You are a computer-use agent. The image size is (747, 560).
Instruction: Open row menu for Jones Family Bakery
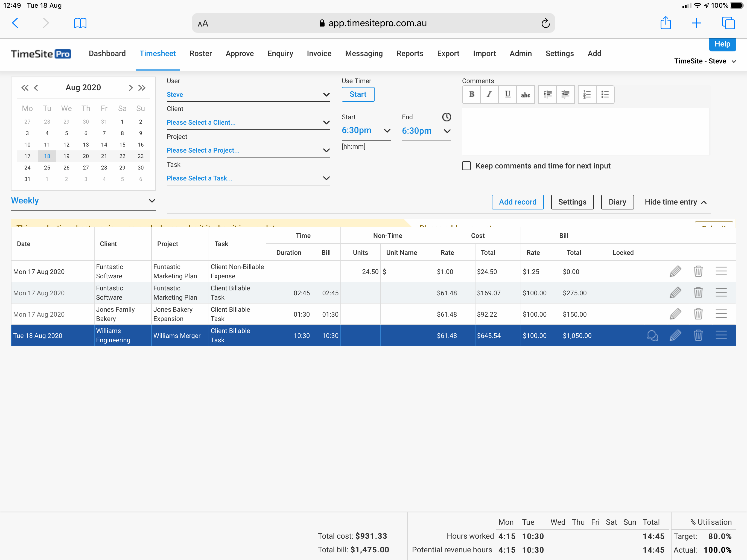[x=721, y=314]
